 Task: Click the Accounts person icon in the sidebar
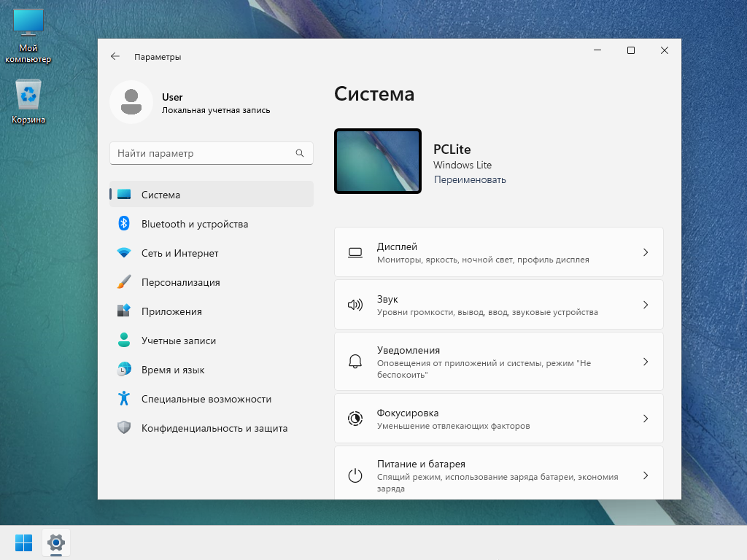124,341
